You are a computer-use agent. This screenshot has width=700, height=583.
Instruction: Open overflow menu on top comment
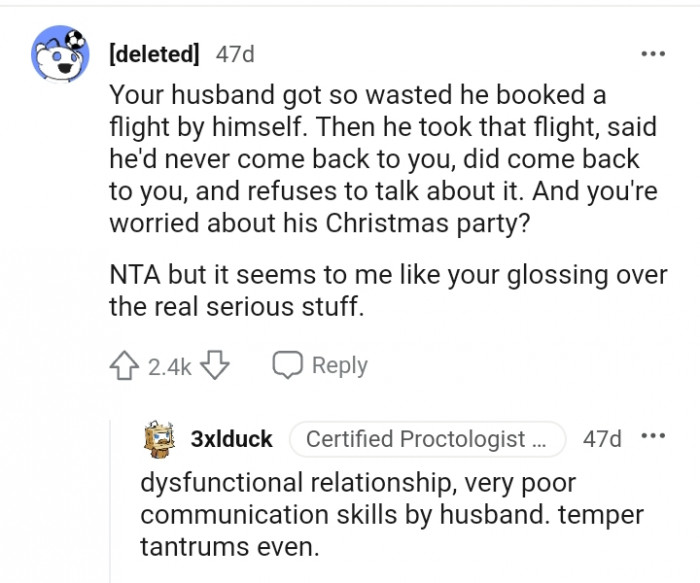(x=653, y=53)
